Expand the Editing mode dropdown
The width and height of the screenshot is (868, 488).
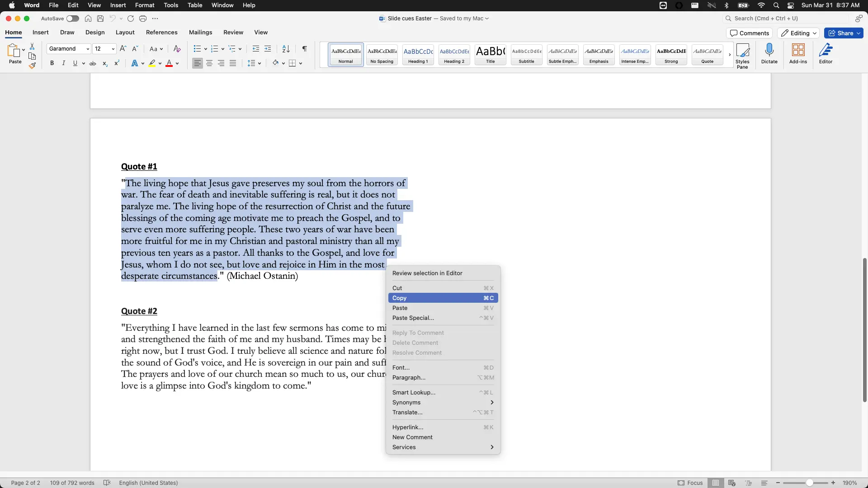point(799,33)
